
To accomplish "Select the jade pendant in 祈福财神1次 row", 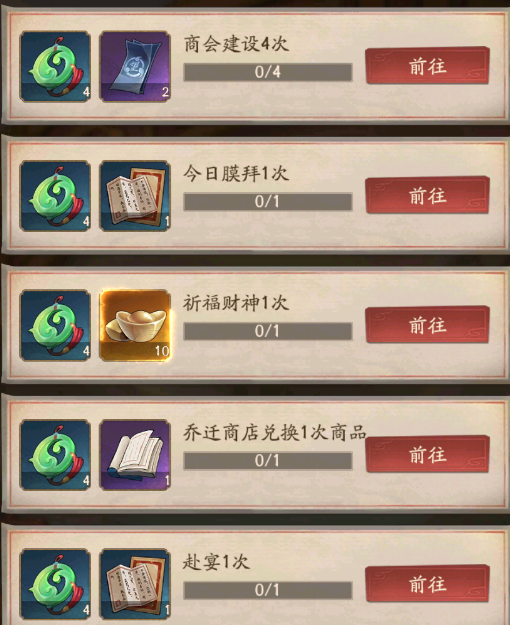I will click(x=55, y=325).
